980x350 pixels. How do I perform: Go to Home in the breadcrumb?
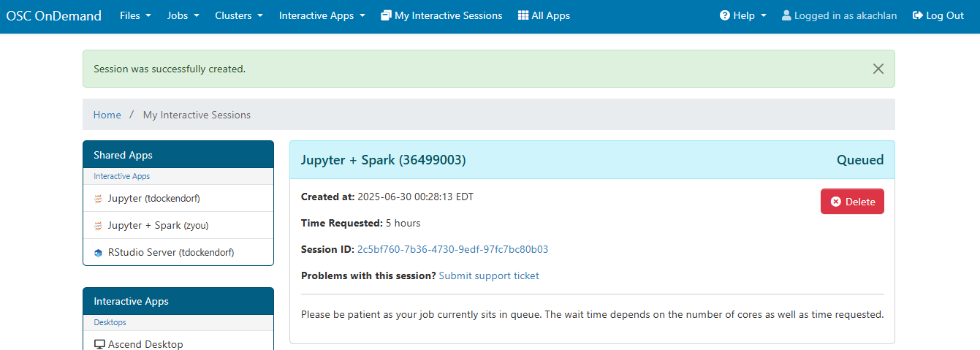click(x=107, y=115)
